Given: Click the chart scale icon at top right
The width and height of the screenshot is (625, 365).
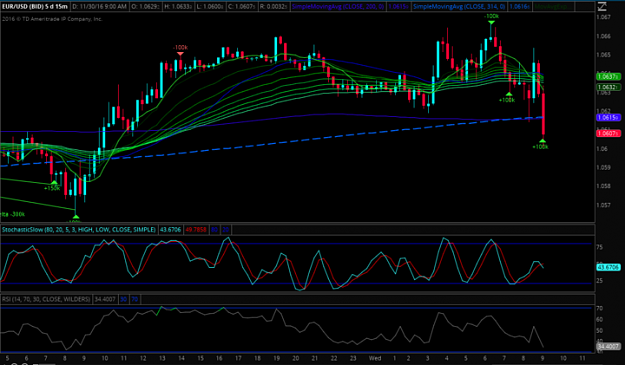Looking at the screenshot, I should 601,6.
